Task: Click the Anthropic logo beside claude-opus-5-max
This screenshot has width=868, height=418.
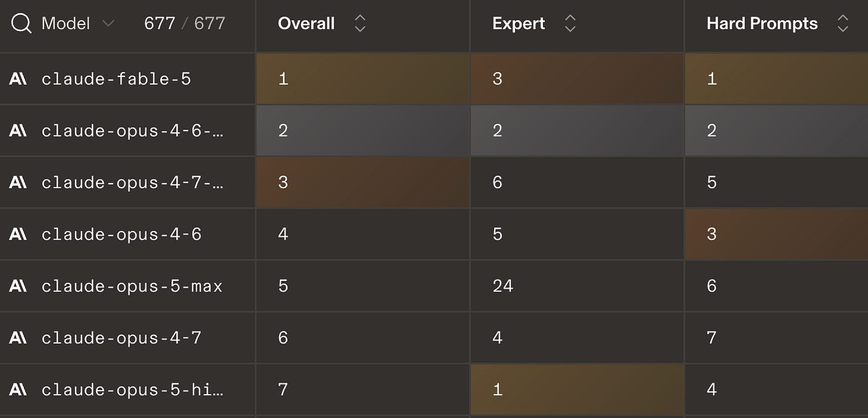Action: point(18,286)
